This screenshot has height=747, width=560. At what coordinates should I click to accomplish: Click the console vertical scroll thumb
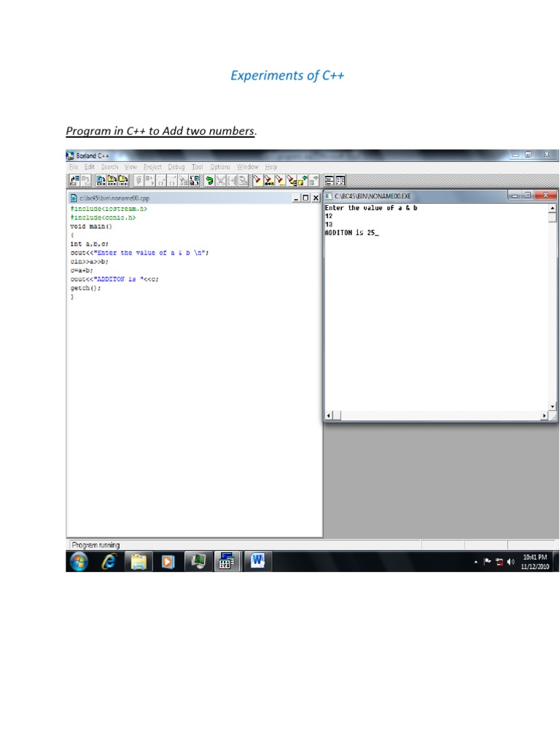pyautogui.click(x=553, y=217)
